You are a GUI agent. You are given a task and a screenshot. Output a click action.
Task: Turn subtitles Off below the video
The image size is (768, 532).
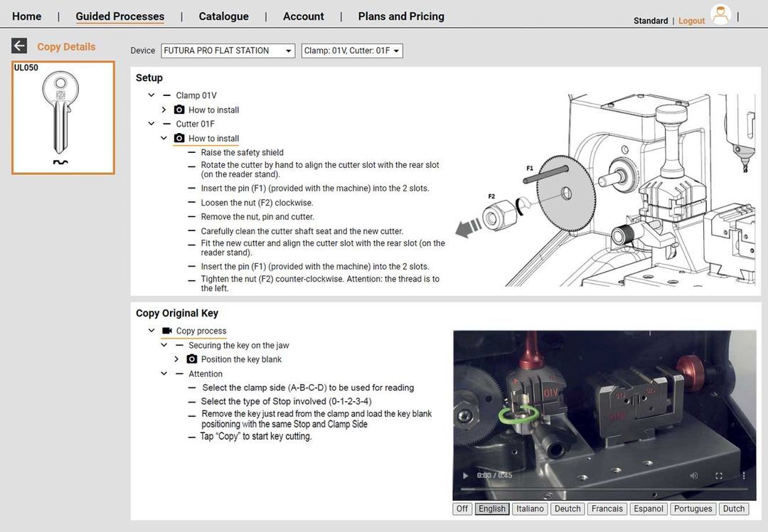point(462,509)
